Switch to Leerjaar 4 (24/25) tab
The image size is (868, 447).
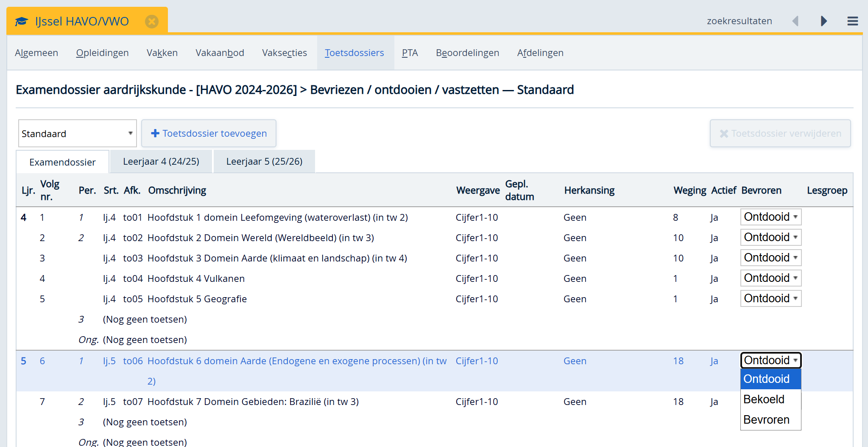click(161, 162)
